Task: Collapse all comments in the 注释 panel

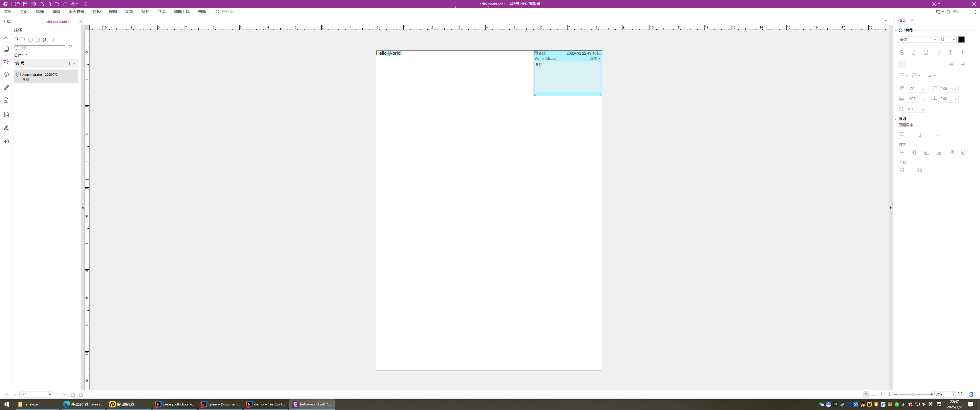Action: (23, 40)
